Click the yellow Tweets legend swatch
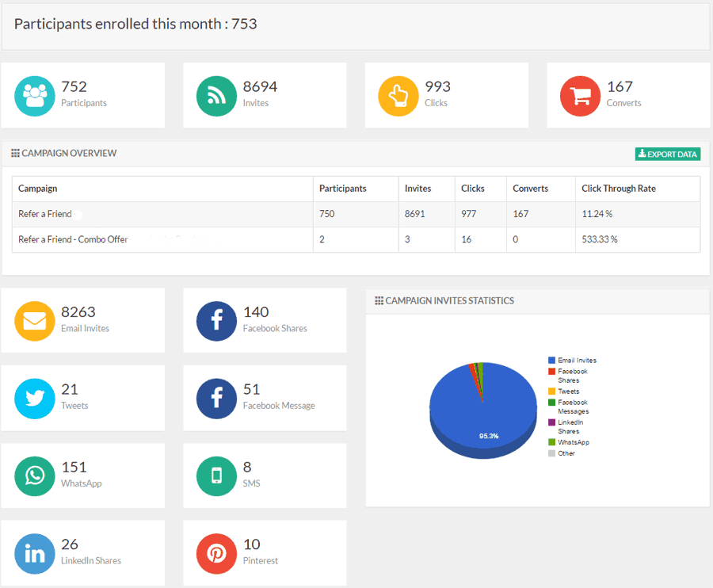This screenshot has width=713, height=588. [x=551, y=391]
